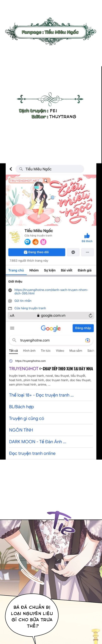Click the Đang theo dõi button
Image resolution: width=102 pixels, height=644 pixels.
tap(37, 252)
